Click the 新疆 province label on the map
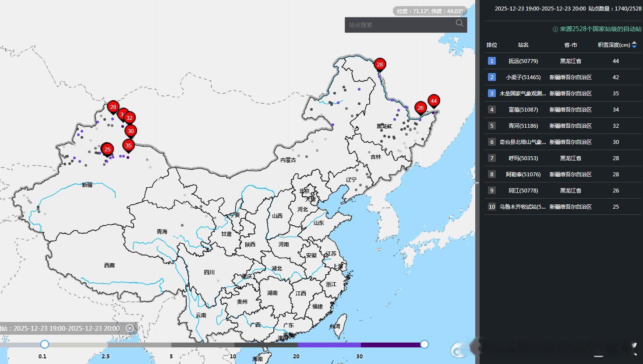 pos(87,185)
